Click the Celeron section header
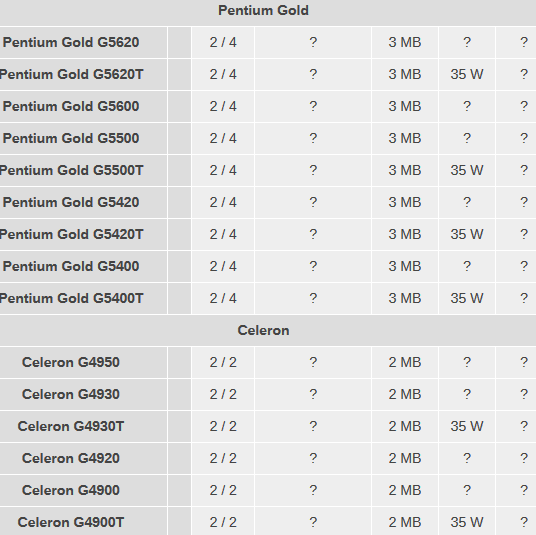This screenshot has height=535, width=536. pos(263,331)
